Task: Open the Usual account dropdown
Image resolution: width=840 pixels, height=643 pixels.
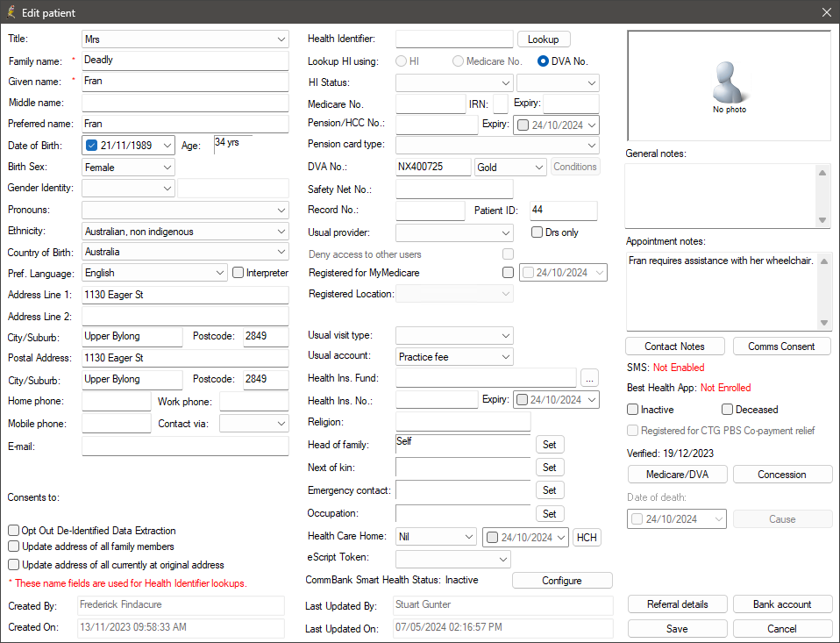Action: tap(454, 357)
